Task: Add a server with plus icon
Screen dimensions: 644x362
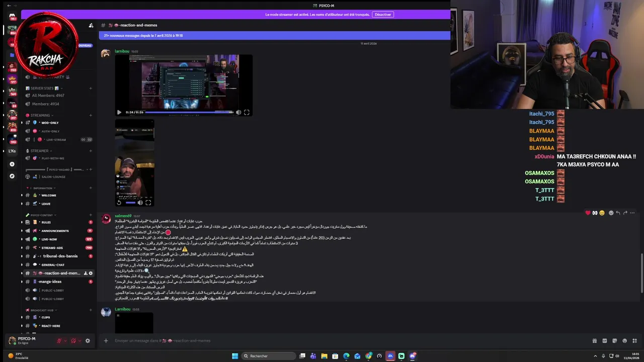Action: click(12, 164)
